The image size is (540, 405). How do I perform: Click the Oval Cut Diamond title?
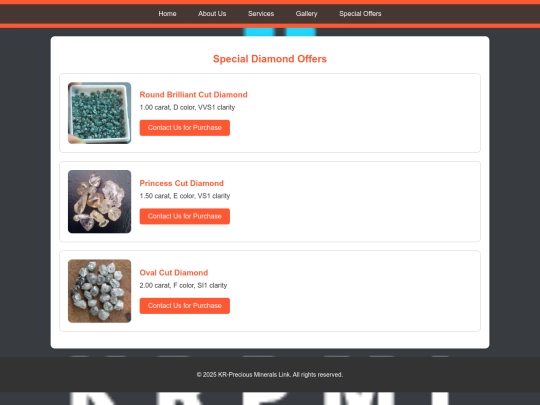pyautogui.click(x=174, y=273)
